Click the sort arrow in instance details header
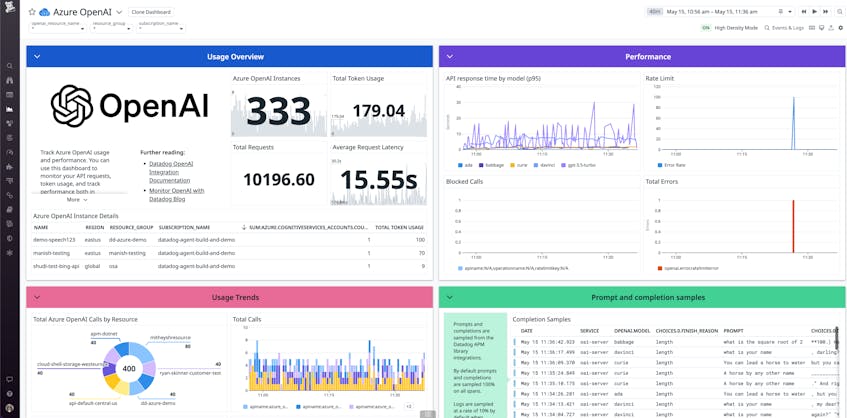 point(244,227)
